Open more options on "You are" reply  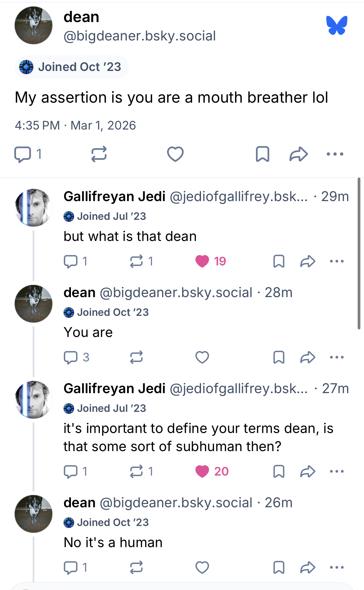tap(337, 357)
